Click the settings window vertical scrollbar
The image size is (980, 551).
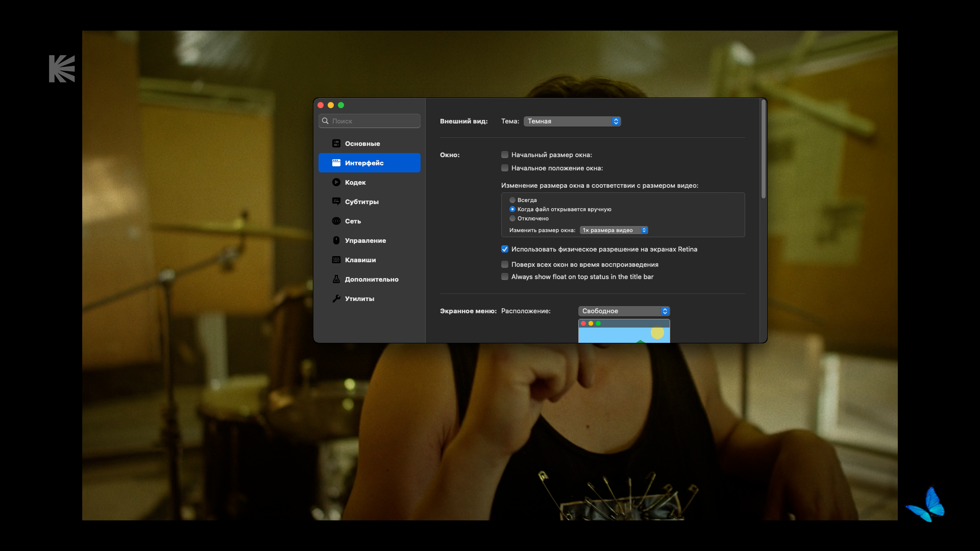(x=763, y=149)
